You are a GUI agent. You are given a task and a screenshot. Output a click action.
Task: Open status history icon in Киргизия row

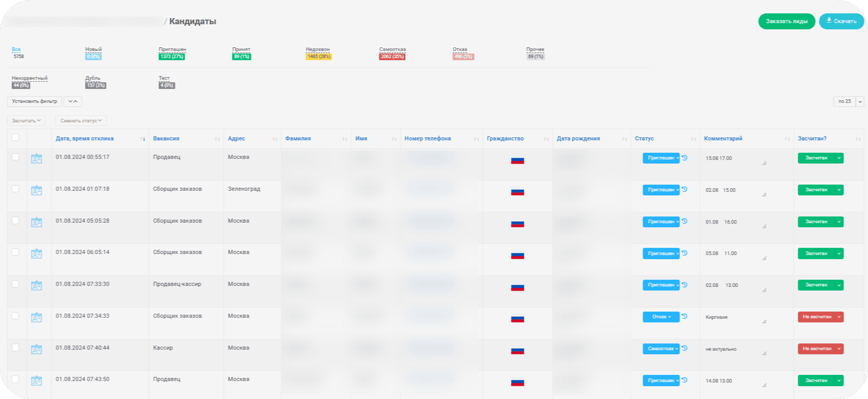685,317
